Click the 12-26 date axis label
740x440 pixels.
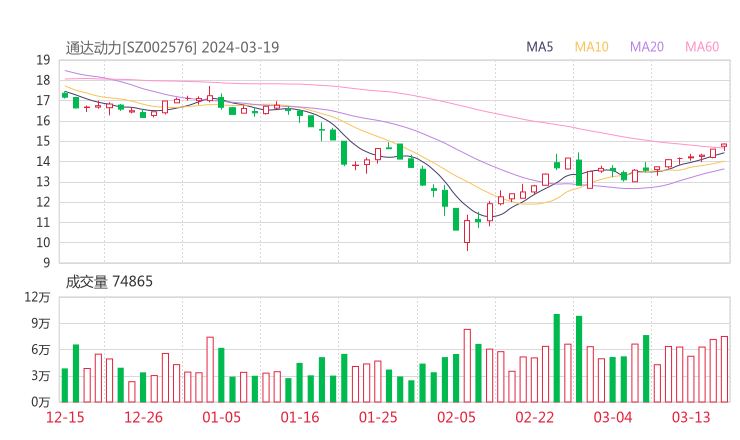point(143,417)
